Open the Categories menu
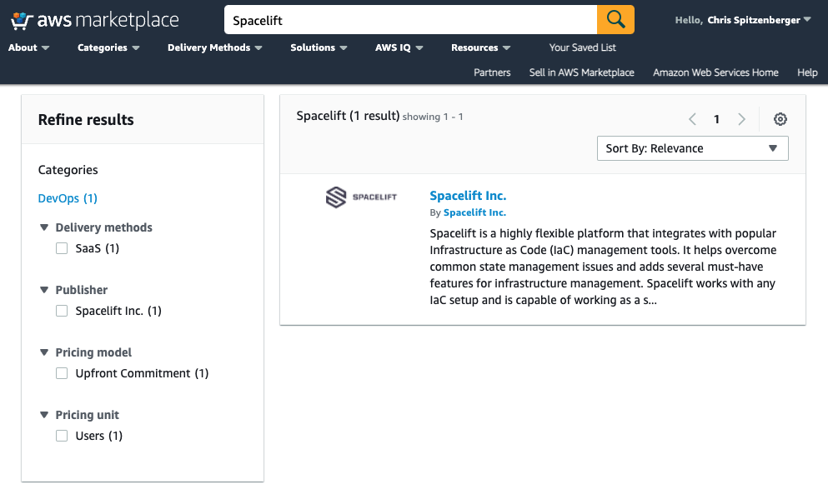 [x=108, y=47]
